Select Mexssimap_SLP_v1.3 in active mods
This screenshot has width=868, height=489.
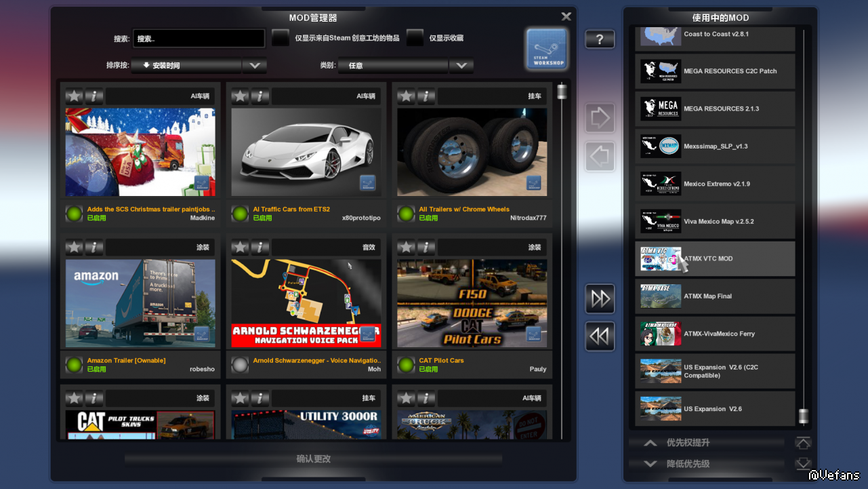pos(715,146)
